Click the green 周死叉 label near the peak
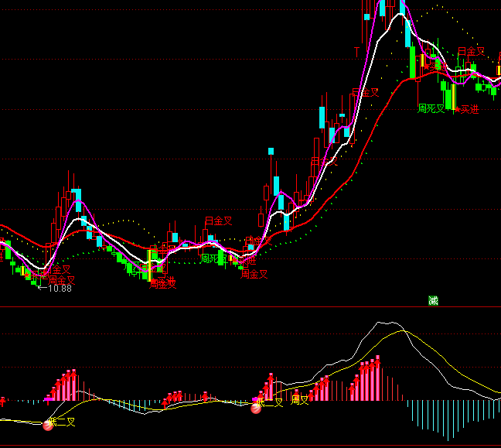Image resolution: width=501 pixels, height=448 pixels. tap(431, 109)
